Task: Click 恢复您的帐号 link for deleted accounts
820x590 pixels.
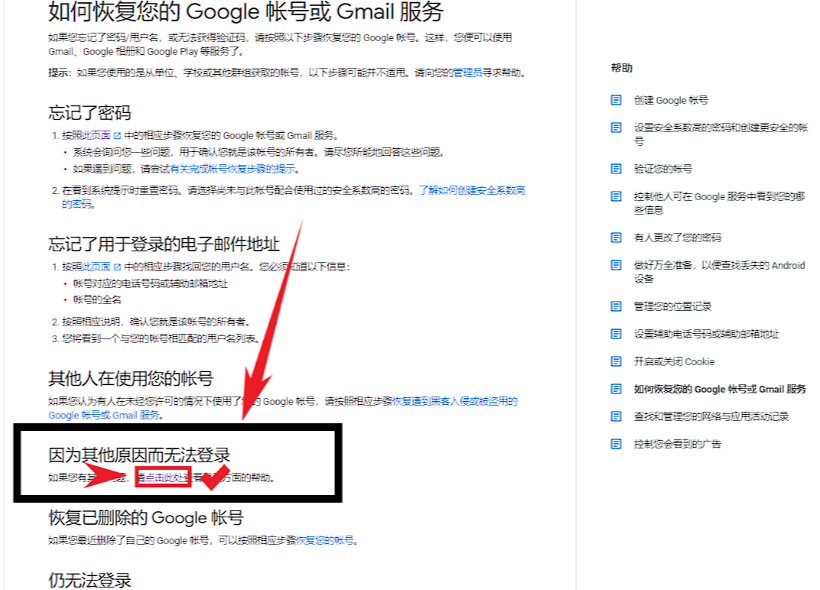Action: point(325,540)
